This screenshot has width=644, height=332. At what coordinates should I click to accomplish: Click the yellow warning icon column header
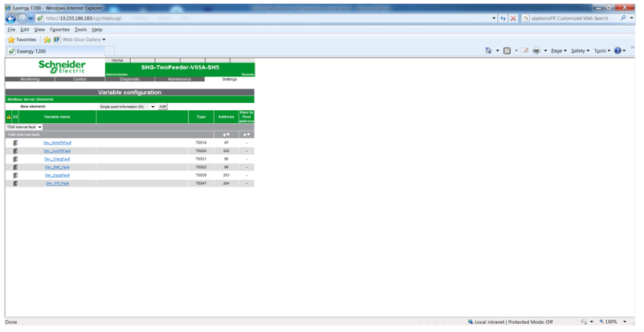coord(9,117)
